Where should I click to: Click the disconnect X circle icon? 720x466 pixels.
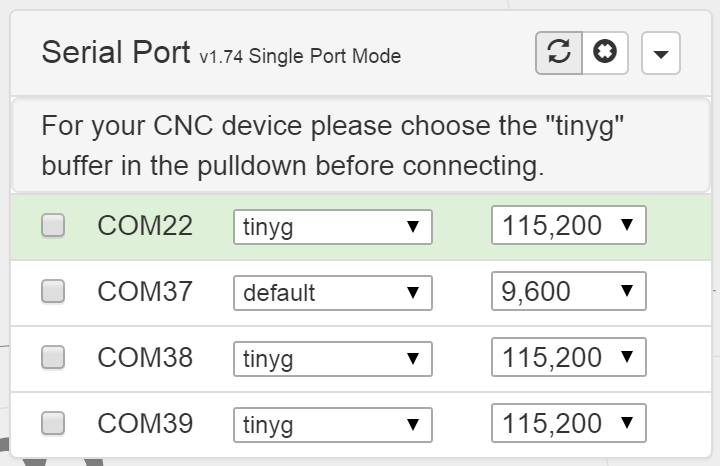click(x=604, y=54)
